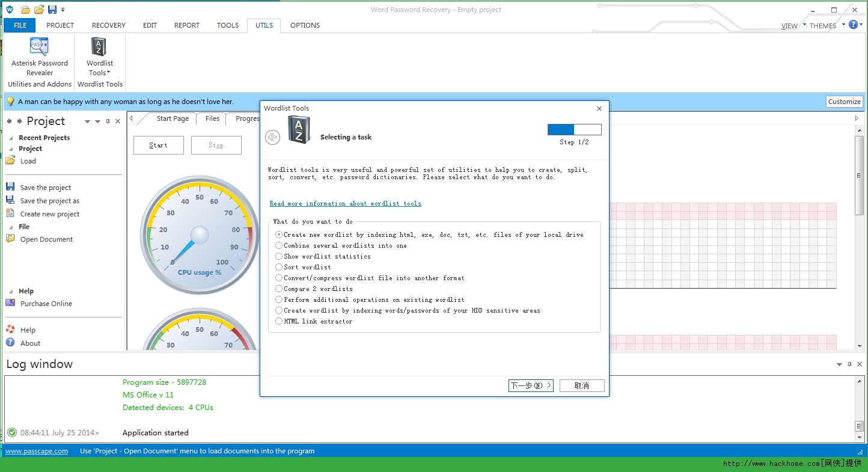
Task: Navigate forward in Project panel header
Action: 20,121
